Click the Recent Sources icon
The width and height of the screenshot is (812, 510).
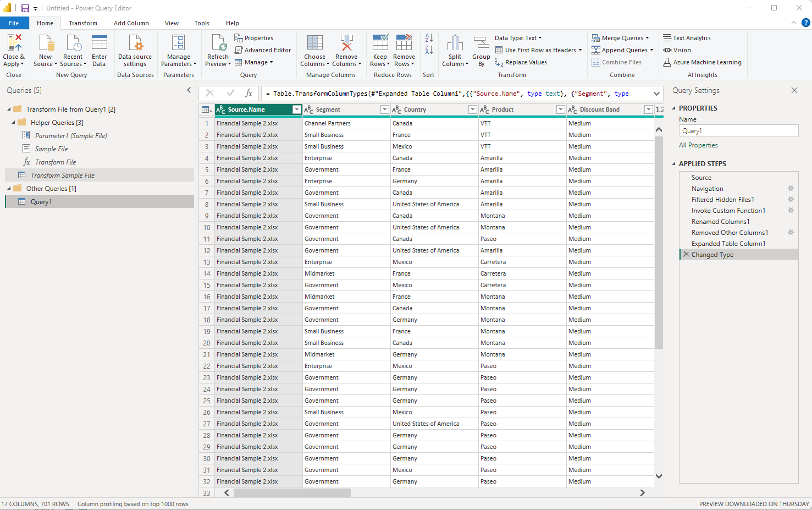click(x=73, y=43)
